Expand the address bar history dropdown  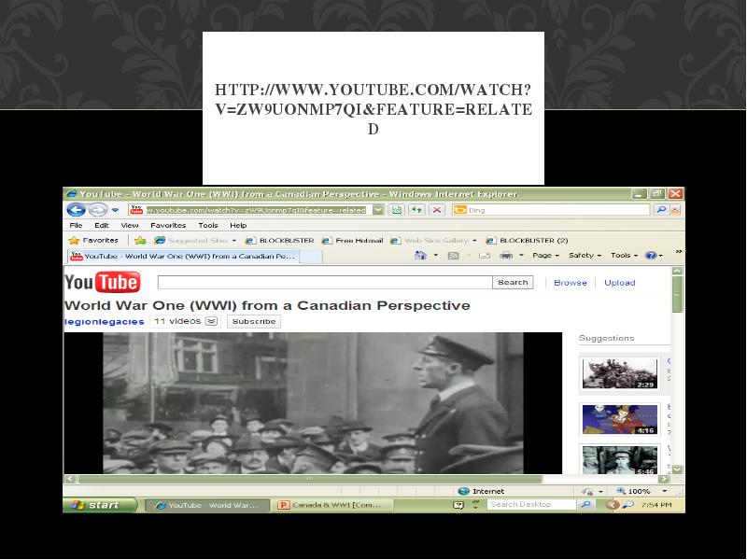coord(378,209)
